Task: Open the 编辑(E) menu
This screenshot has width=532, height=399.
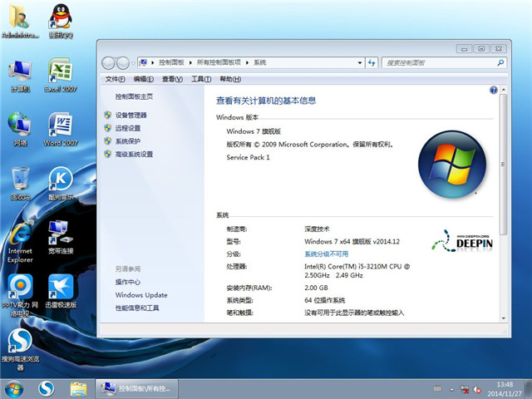Action: pyautogui.click(x=144, y=79)
